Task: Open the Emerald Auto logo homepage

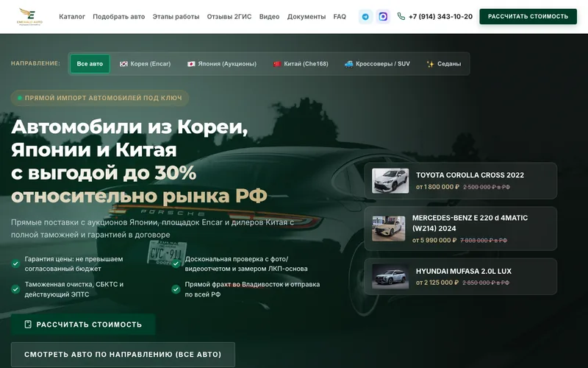Action: pyautogui.click(x=29, y=16)
